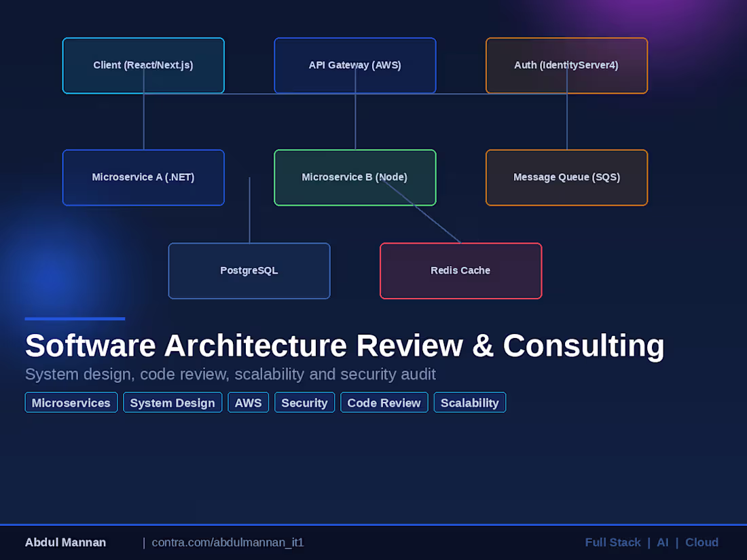Click the PostgreSQL database box
This screenshot has width=747, height=560.
click(x=249, y=271)
